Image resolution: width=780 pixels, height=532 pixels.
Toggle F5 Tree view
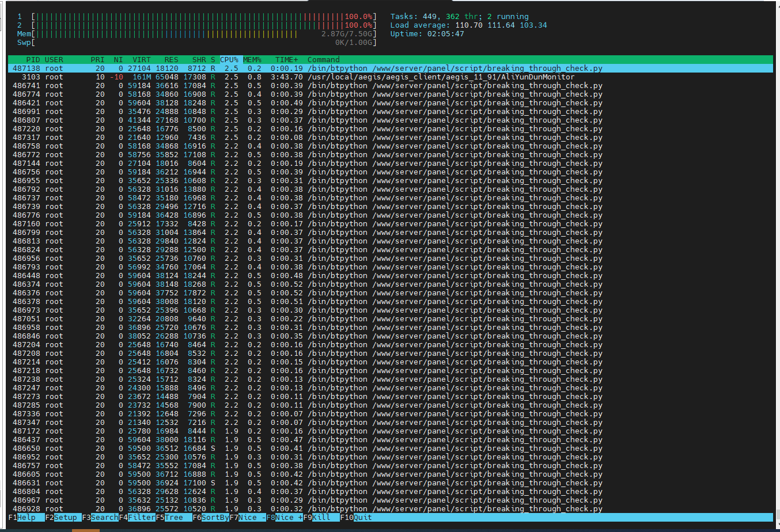(173, 517)
